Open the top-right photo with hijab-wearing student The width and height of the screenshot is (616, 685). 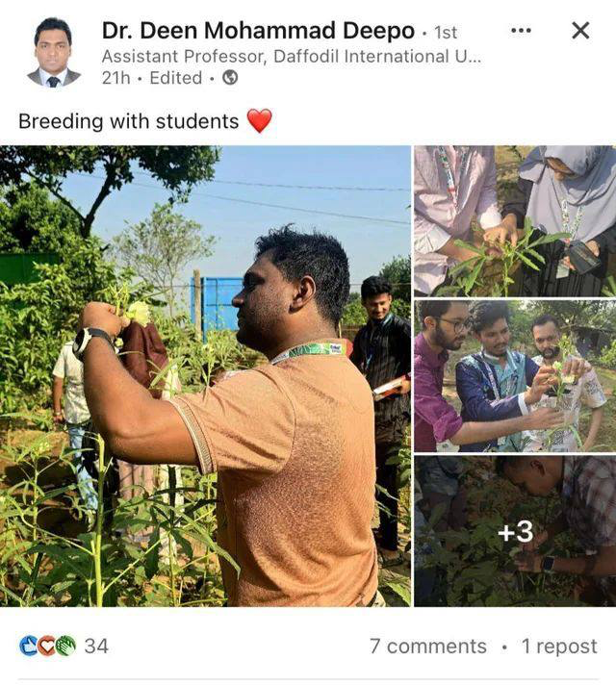point(515,220)
